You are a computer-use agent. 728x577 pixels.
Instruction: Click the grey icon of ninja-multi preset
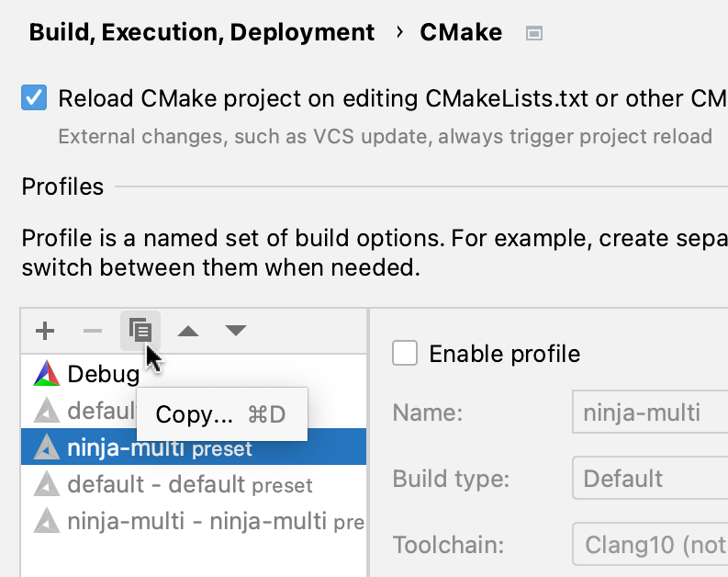46,447
